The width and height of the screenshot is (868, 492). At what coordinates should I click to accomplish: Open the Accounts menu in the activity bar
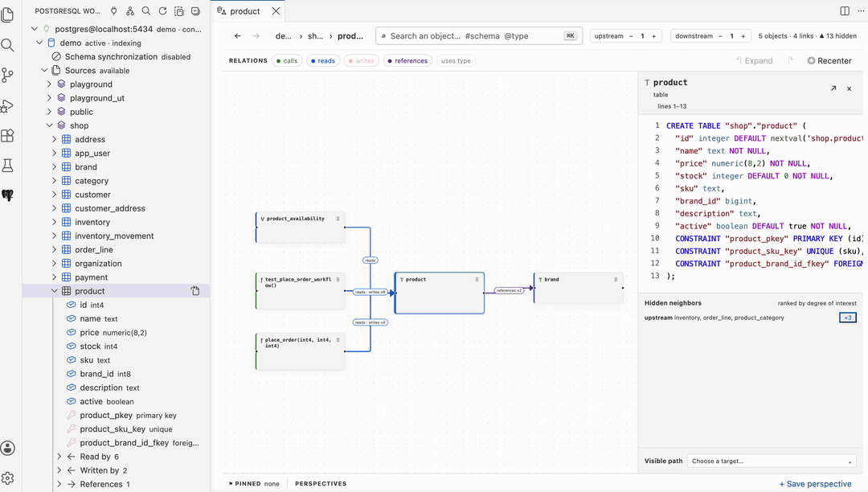[x=8, y=449]
